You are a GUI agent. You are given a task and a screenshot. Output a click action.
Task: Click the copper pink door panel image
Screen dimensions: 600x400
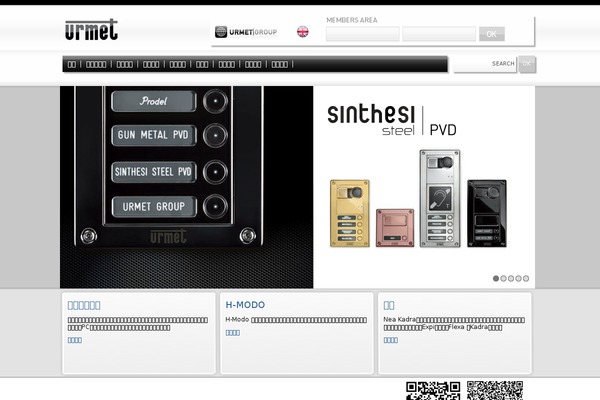pos(395,228)
